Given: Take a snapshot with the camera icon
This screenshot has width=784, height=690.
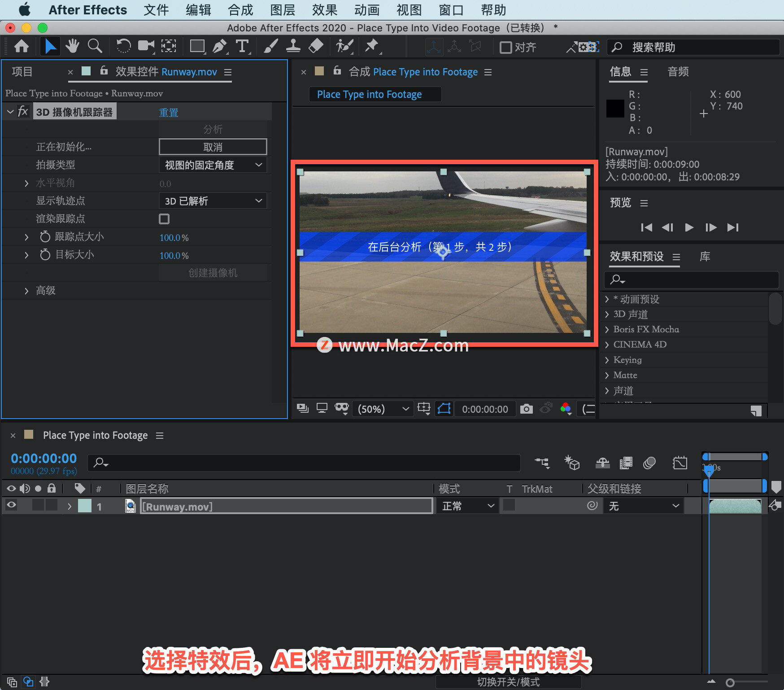Looking at the screenshot, I should pyautogui.click(x=527, y=409).
